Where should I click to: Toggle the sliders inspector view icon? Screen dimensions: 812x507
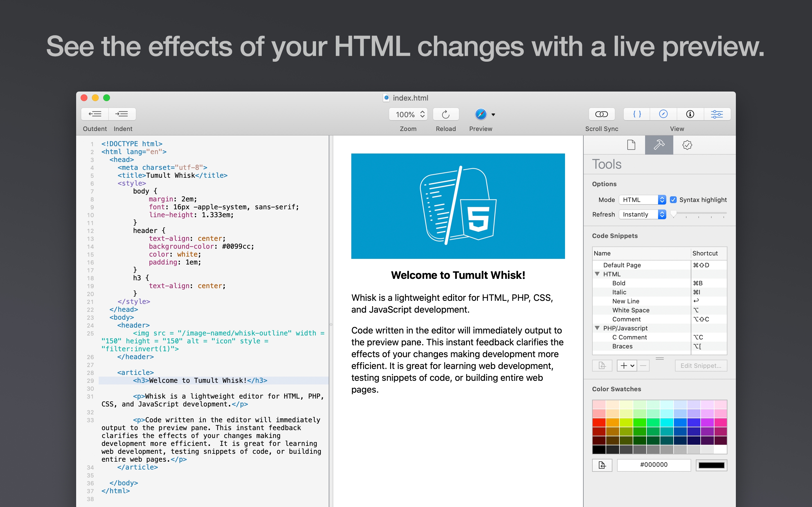click(717, 114)
